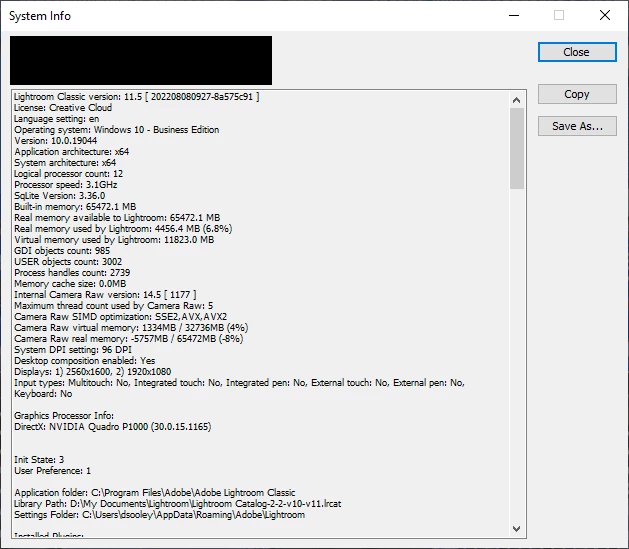Click the Library Path catalog line
Image resolution: width=629 pixels, height=549 pixels.
178,504
